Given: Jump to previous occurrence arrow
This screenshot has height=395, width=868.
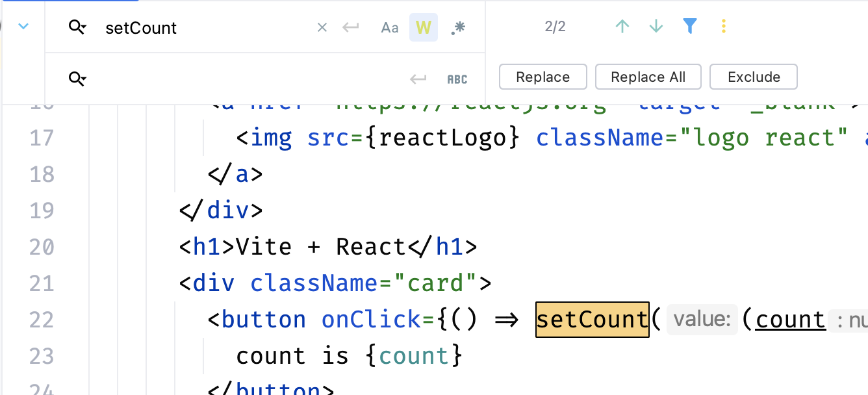Looking at the screenshot, I should (x=622, y=27).
